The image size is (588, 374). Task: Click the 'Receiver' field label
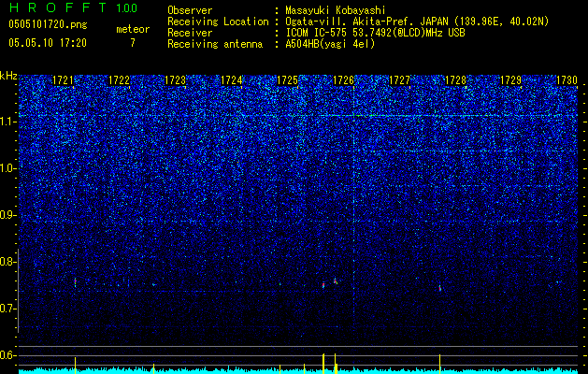(x=190, y=33)
